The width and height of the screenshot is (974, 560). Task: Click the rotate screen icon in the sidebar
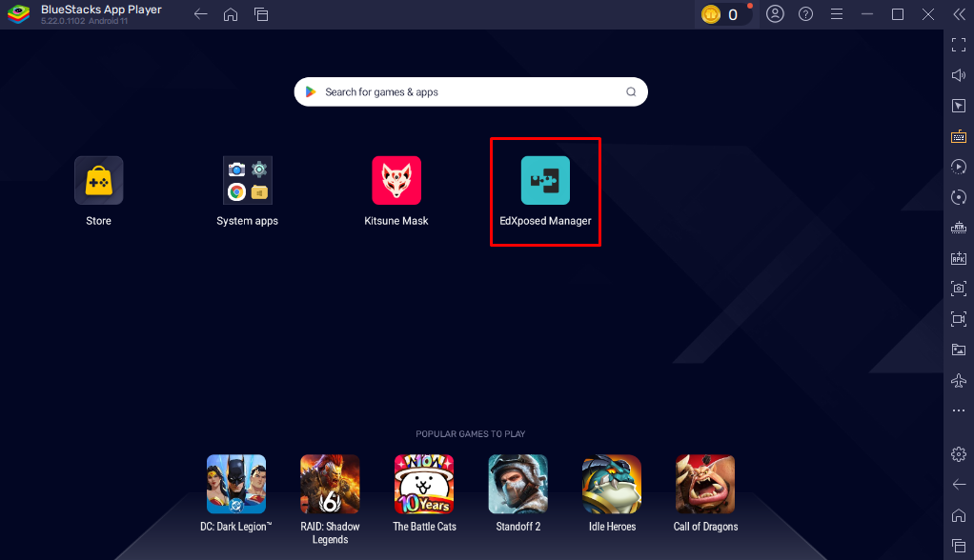click(959, 197)
